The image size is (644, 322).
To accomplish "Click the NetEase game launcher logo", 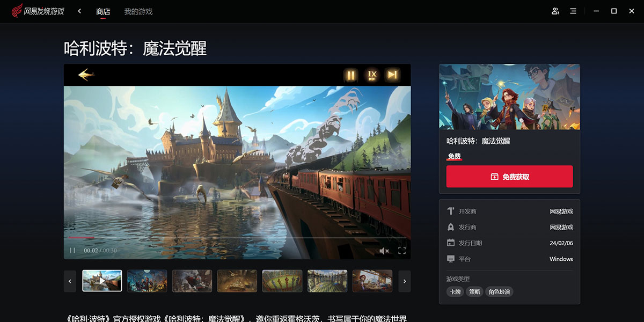I will point(38,11).
